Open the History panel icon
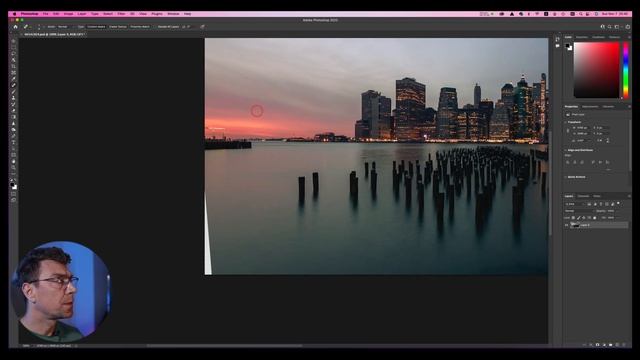This screenshot has height=360, width=640. click(x=558, y=39)
